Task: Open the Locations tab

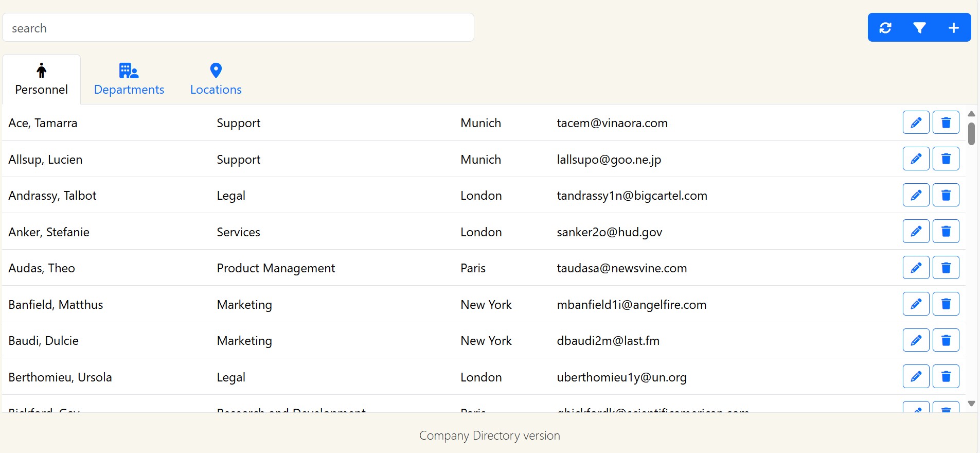Action: [216, 80]
